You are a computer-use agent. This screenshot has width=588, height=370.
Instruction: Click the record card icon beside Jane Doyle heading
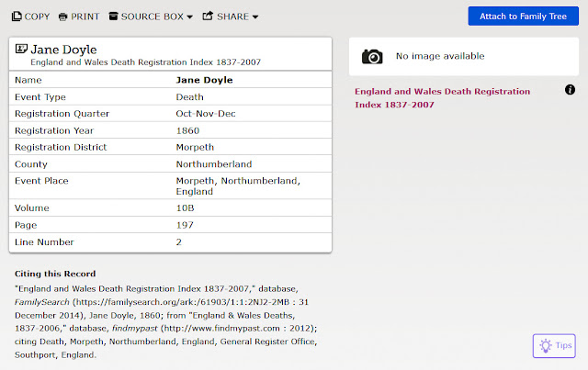click(x=22, y=49)
